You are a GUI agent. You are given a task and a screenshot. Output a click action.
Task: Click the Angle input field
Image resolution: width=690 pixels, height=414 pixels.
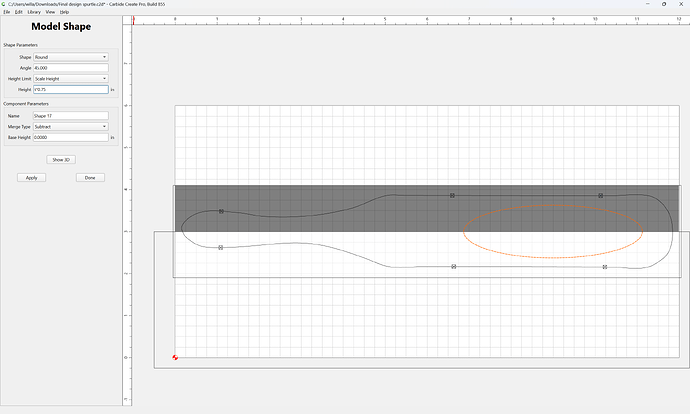click(x=71, y=68)
